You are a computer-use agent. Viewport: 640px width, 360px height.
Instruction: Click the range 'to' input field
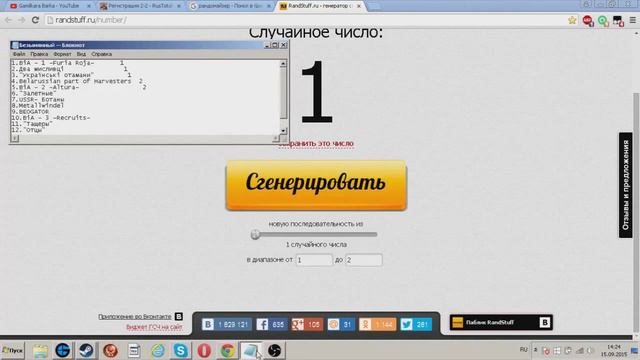coord(364,260)
